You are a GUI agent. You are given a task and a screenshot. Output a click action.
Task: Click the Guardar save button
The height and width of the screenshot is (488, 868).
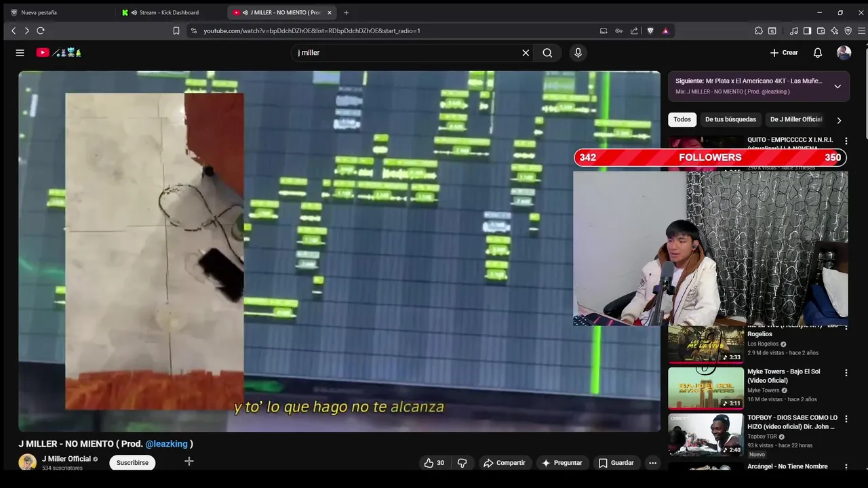(x=616, y=463)
